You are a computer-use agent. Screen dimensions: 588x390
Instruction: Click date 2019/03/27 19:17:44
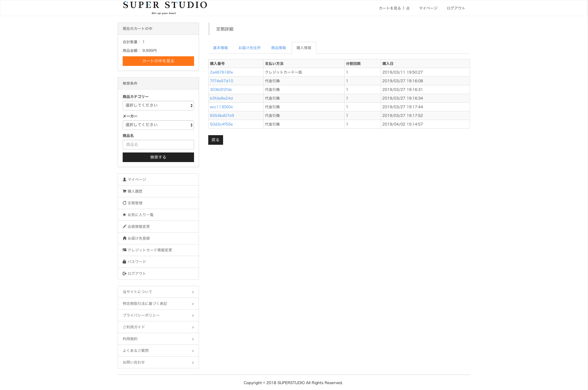click(403, 107)
